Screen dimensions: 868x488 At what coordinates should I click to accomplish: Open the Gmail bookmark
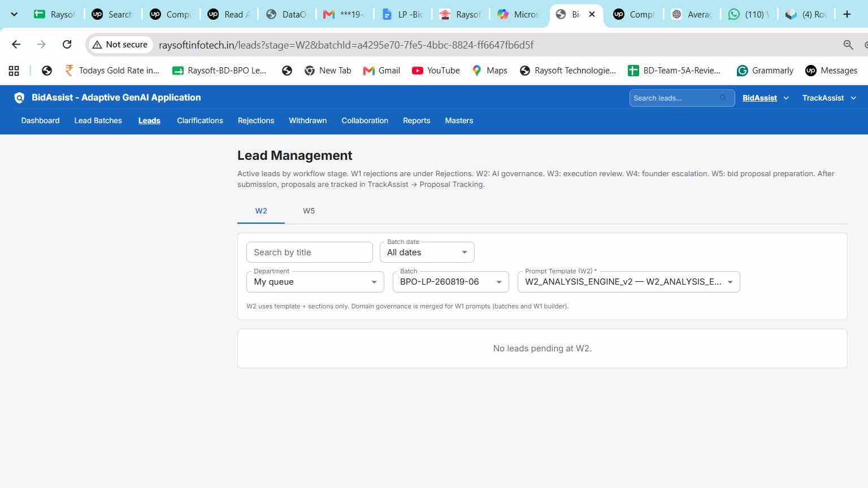381,71
